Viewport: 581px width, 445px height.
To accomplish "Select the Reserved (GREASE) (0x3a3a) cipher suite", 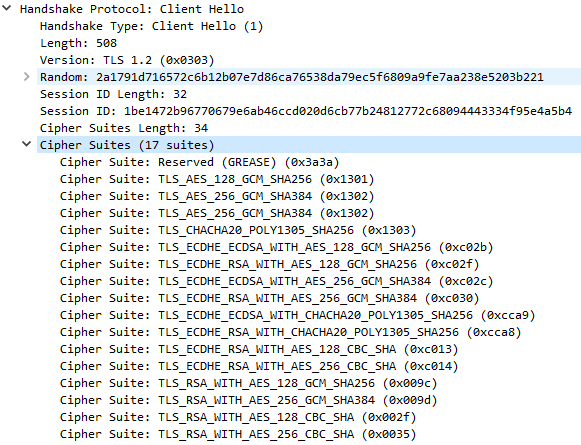I will (x=199, y=162).
